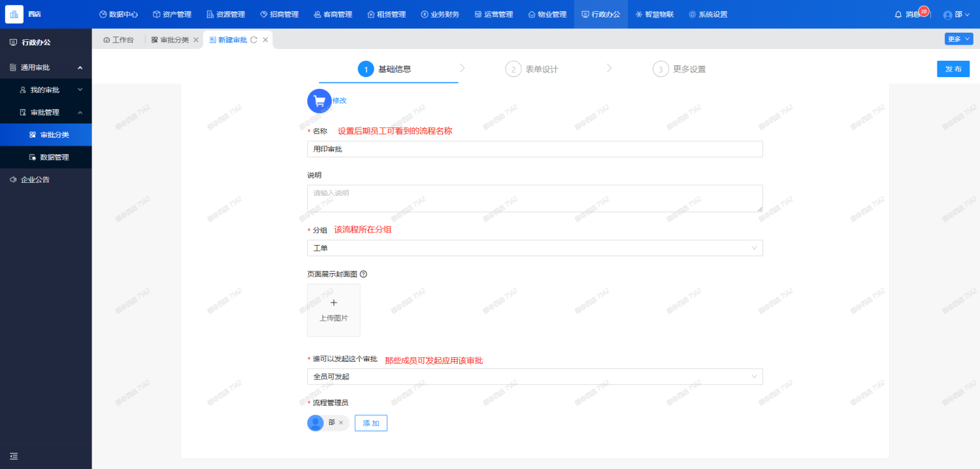
Task: Open the 客商管理 top menu
Action: pos(333,14)
